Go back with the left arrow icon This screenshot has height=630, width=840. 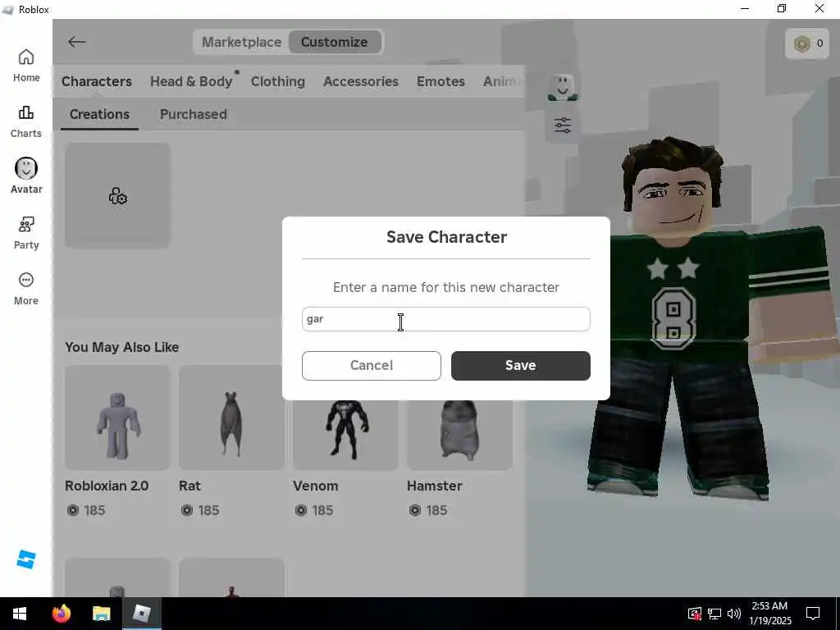point(76,42)
